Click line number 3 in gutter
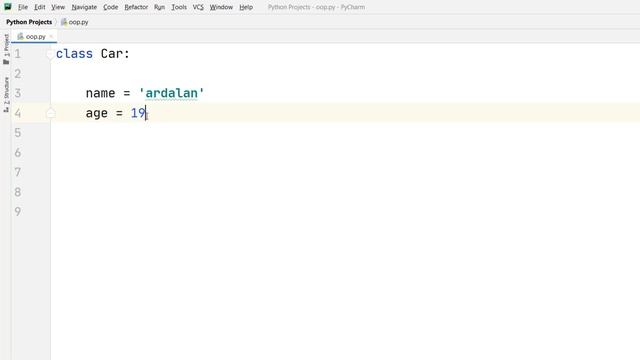Image resolution: width=640 pixels, height=360 pixels. tap(18, 93)
